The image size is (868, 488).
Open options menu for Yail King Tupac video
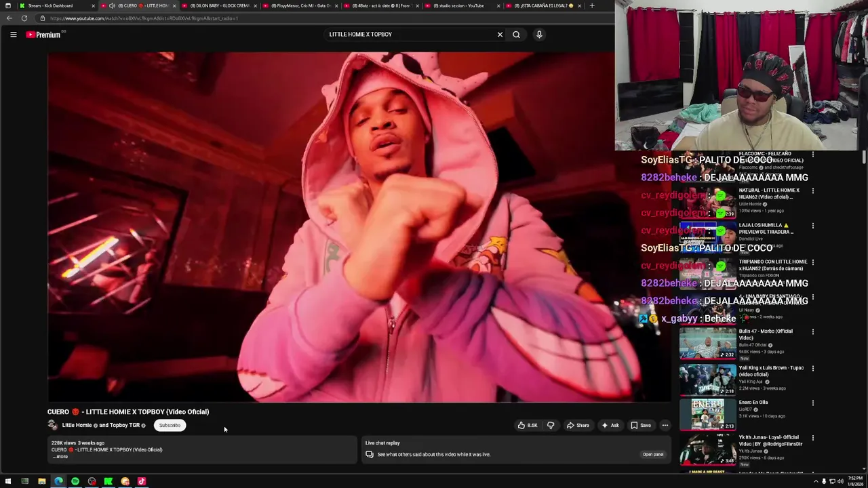point(812,369)
